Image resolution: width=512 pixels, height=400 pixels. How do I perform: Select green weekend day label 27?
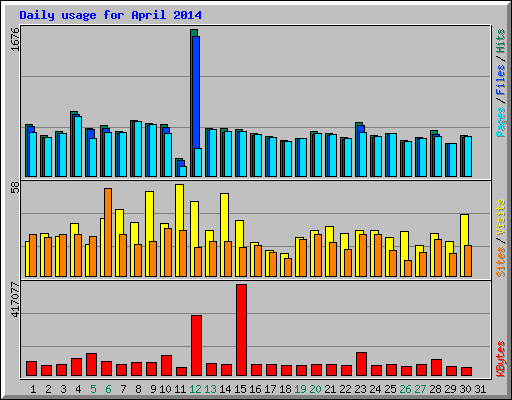(420, 389)
